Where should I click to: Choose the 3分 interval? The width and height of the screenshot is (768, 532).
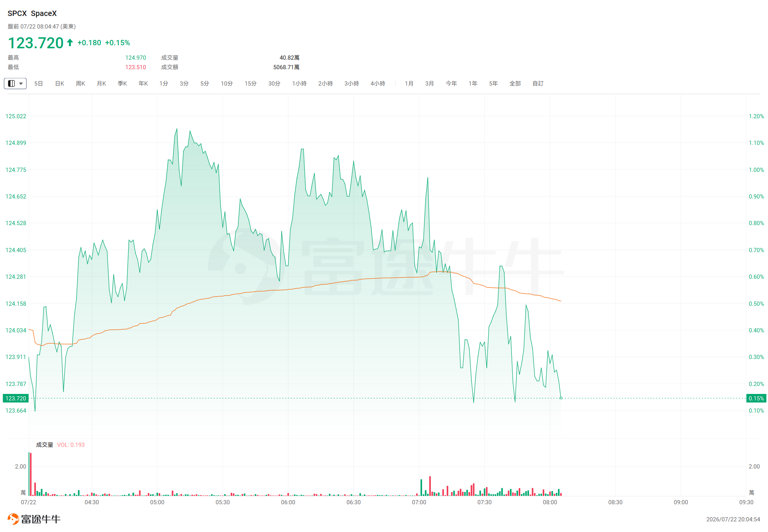[184, 84]
